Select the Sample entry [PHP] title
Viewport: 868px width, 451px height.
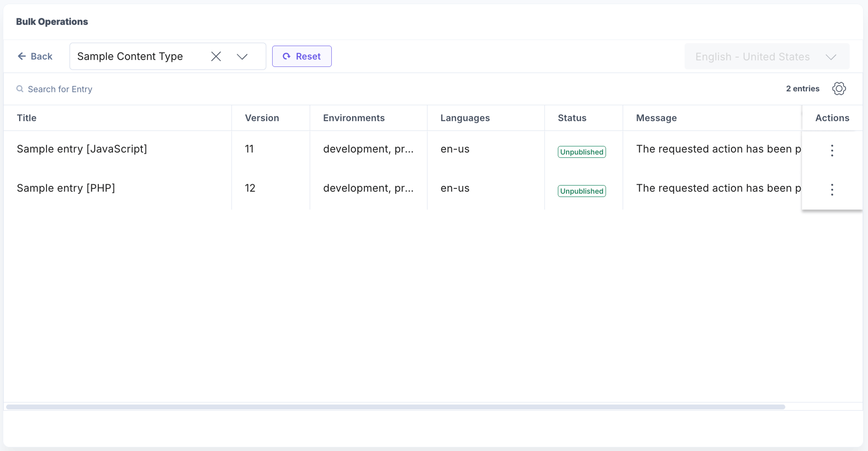(x=66, y=188)
